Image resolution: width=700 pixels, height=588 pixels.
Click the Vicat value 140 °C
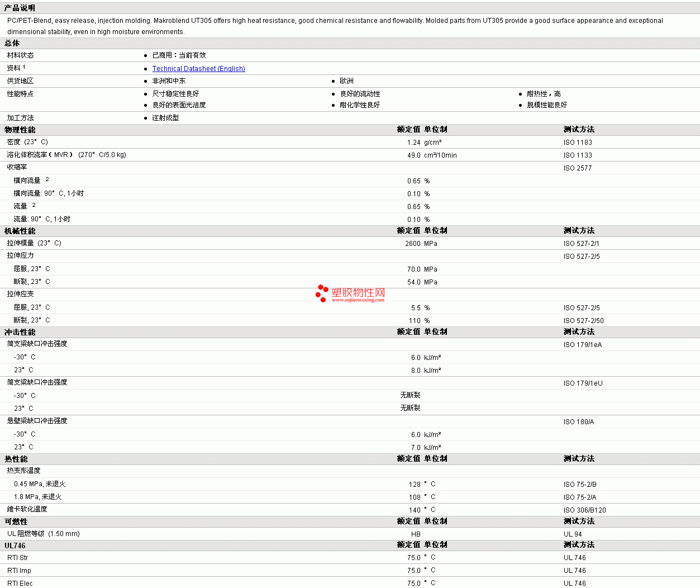(x=422, y=510)
